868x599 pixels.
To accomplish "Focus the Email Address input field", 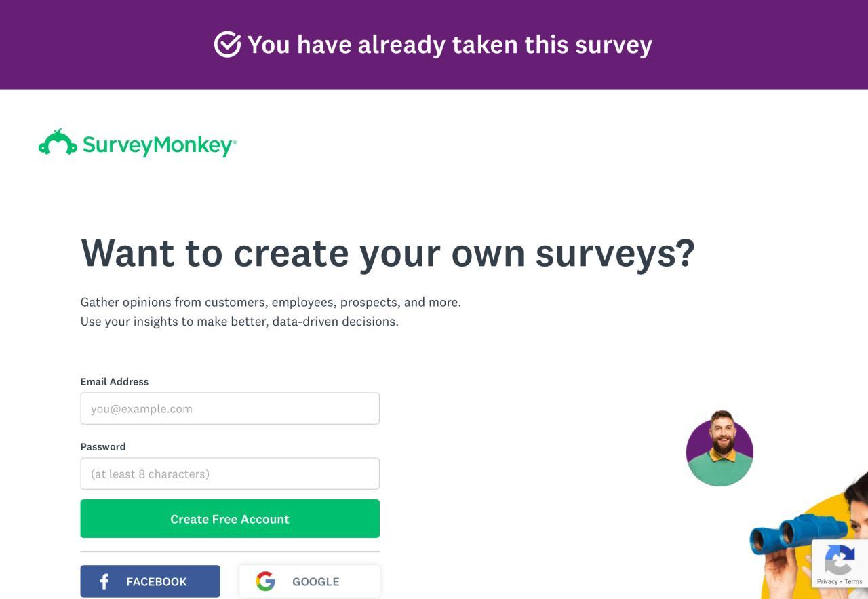I will [230, 408].
